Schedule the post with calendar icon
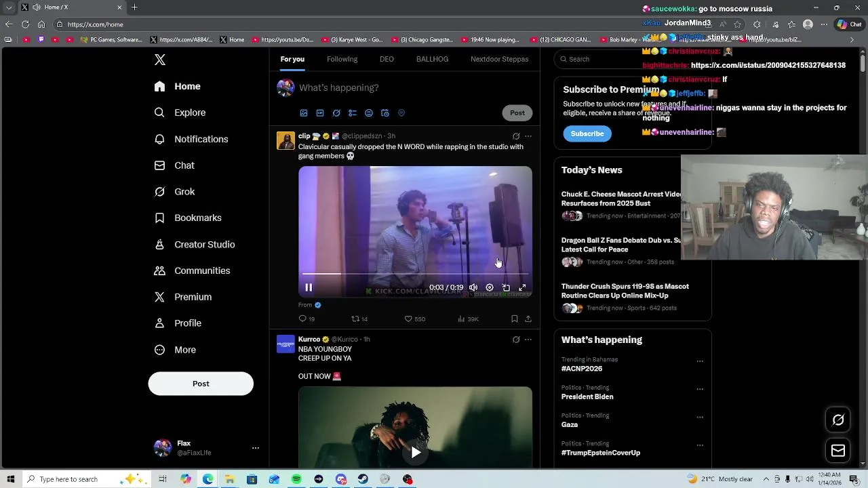This screenshot has width=868, height=488. pos(385,113)
